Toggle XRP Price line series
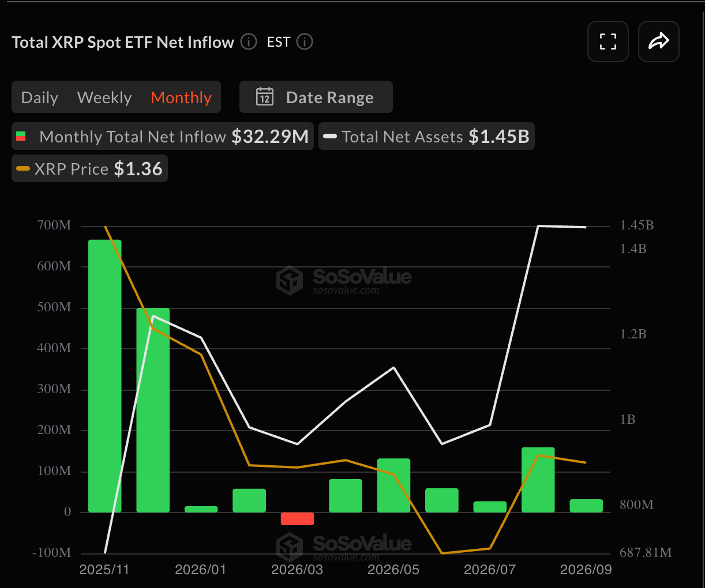 [x=89, y=169]
